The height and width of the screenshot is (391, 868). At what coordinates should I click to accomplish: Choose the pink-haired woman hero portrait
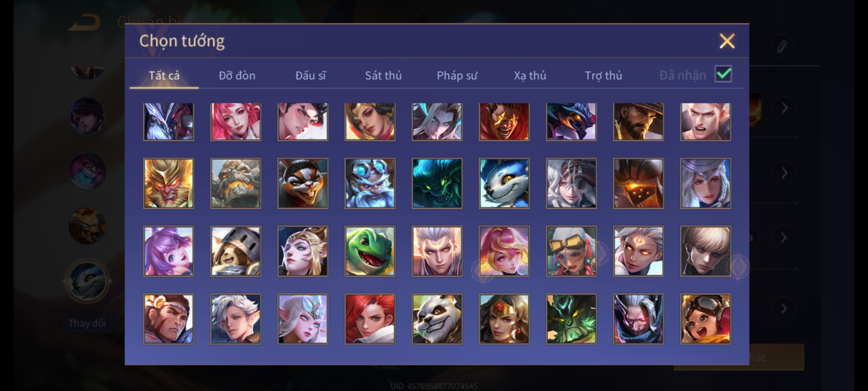point(235,122)
